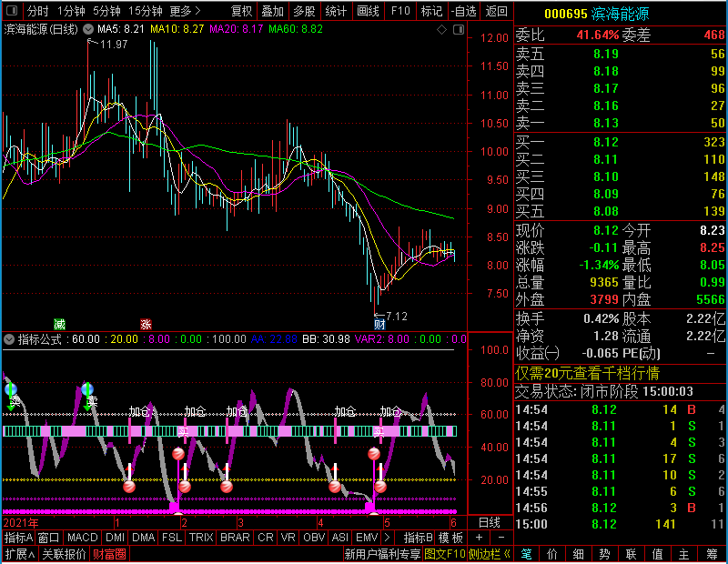The height and width of the screenshot is (564, 728).
Task: Click the 返回 back button
Action: click(x=496, y=11)
